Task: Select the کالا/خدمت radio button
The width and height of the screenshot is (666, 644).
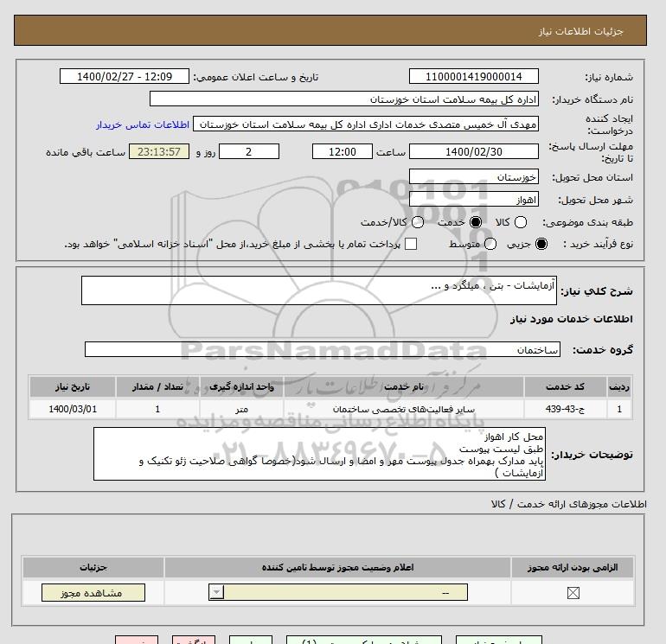Action: 418,222
